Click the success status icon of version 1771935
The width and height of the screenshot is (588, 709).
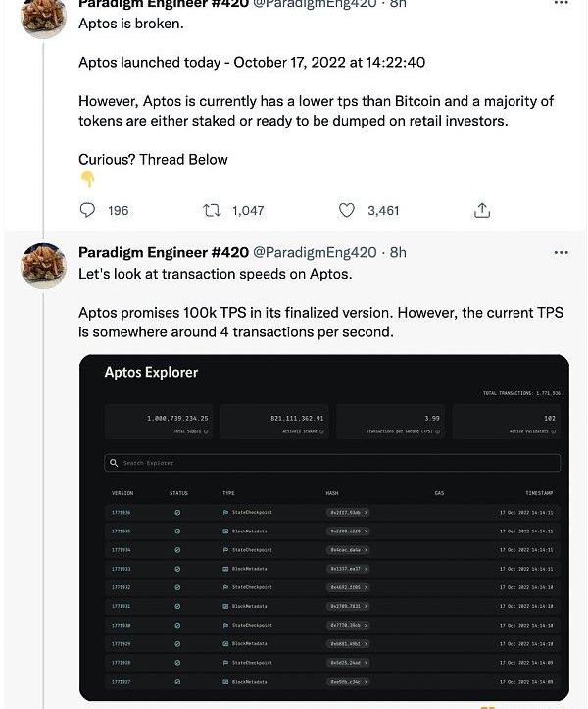click(177, 531)
